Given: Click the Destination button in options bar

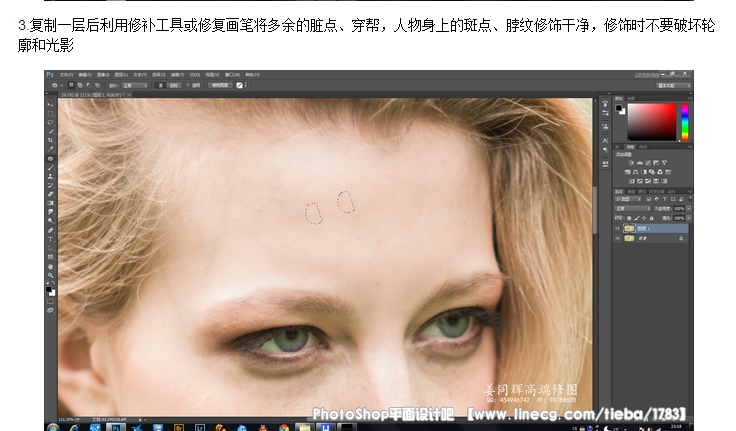Looking at the screenshot, I should coord(174,85).
